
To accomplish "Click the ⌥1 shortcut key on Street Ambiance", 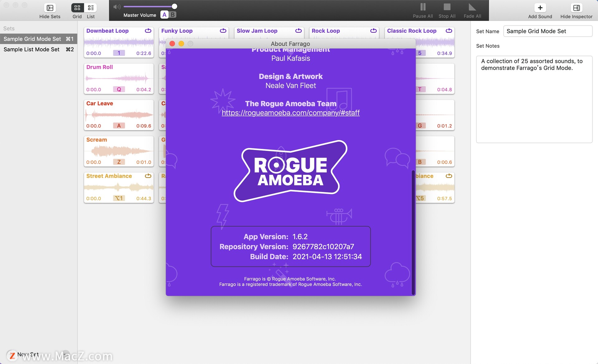I will point(119,198).
